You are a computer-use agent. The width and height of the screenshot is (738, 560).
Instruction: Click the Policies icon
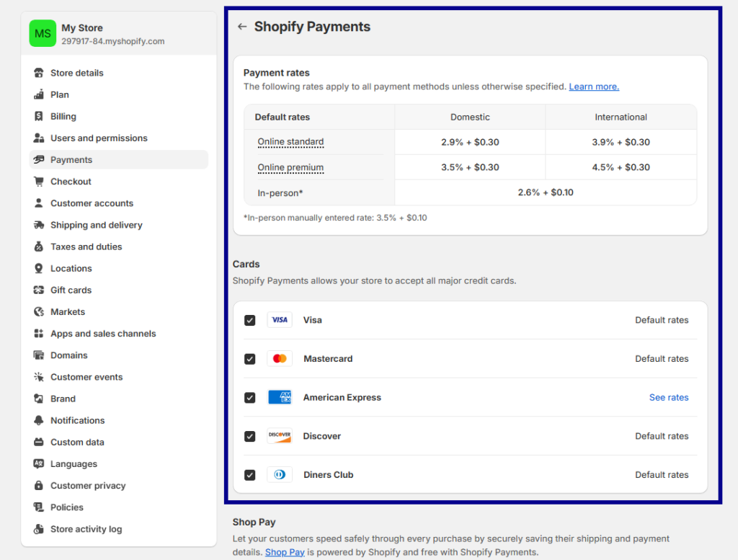(39, 507)
